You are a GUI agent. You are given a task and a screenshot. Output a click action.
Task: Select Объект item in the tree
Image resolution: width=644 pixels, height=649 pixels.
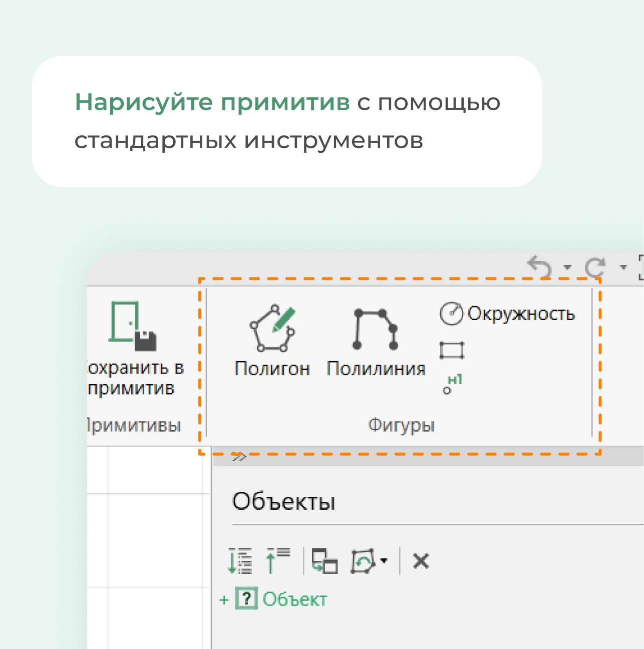pos(294,599)
